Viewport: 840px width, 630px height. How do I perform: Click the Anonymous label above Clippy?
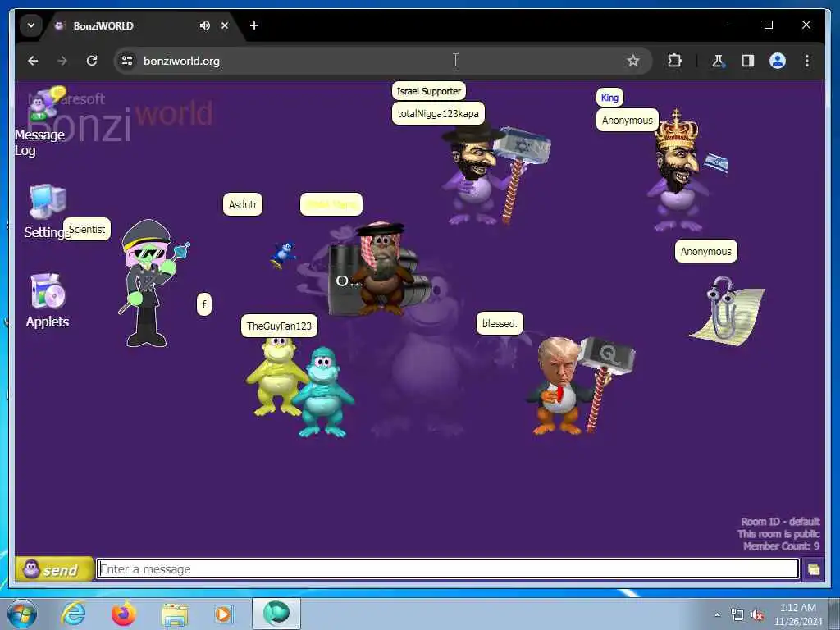(x=706, y=251)
